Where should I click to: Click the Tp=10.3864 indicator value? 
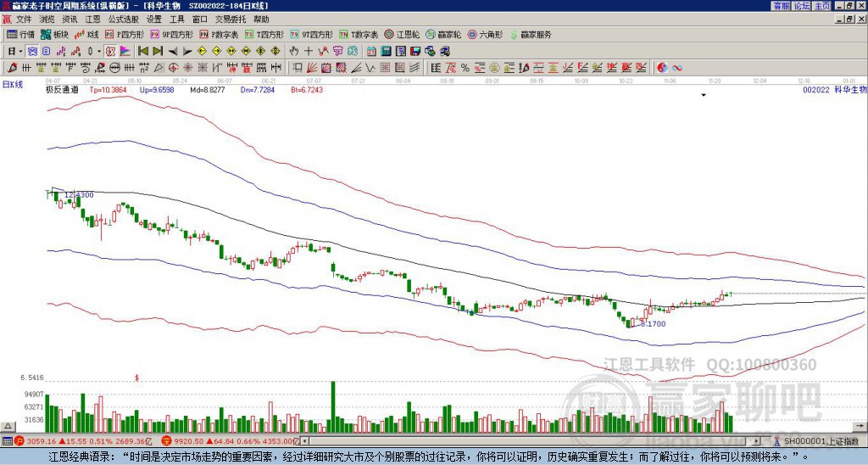[x=108, y=90]
